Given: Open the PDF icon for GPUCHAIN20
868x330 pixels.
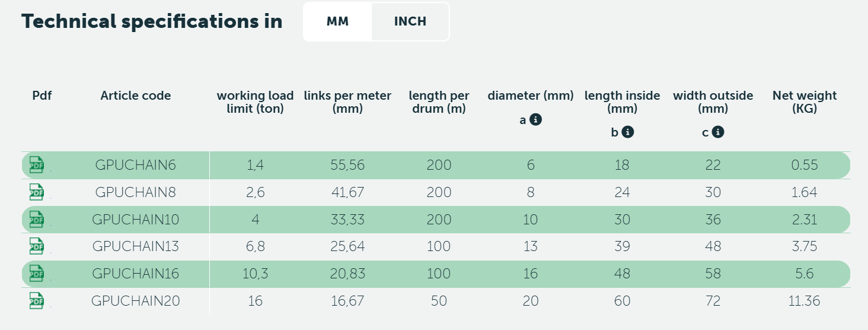Looking at the screenshot, I should pyautogui.click(x=37, y=301).
